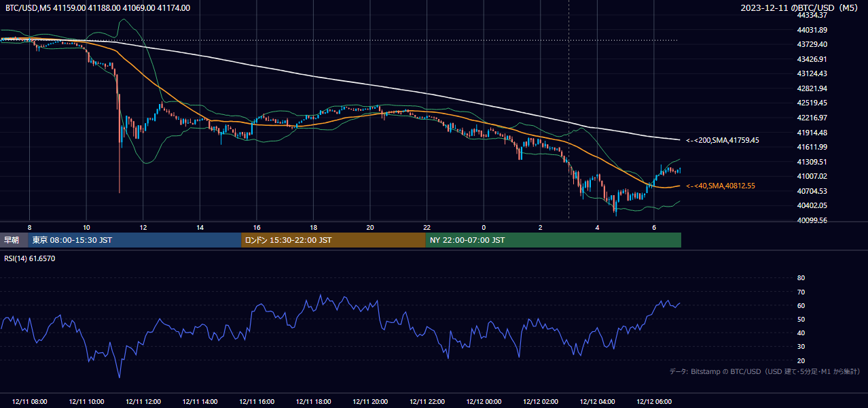Click hour label 16 under the price chart
The height and width of the screenshot is (408, 868).
257,226
